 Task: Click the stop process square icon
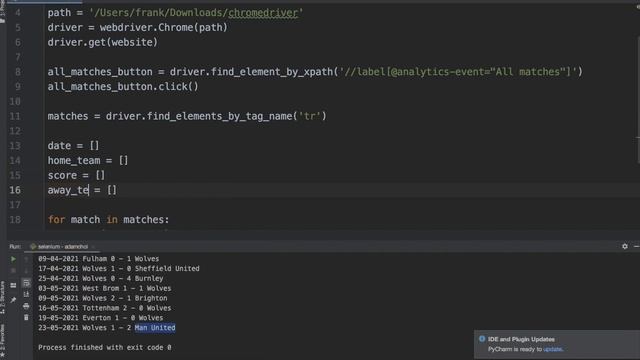13,270
